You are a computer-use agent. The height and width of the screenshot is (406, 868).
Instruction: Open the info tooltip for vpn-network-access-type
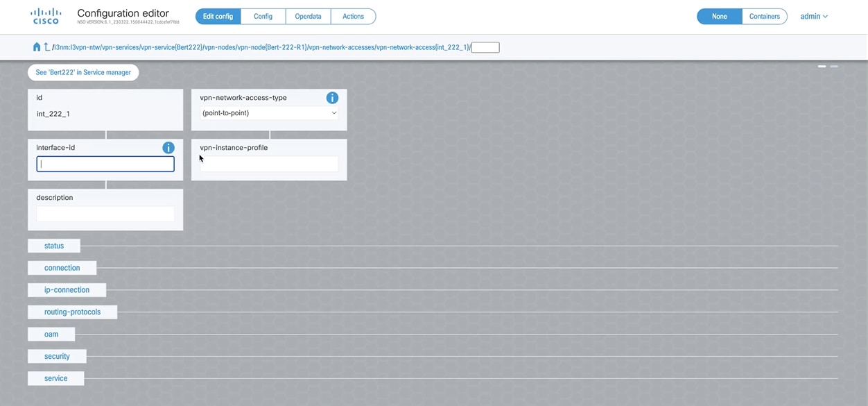point(332,97)
